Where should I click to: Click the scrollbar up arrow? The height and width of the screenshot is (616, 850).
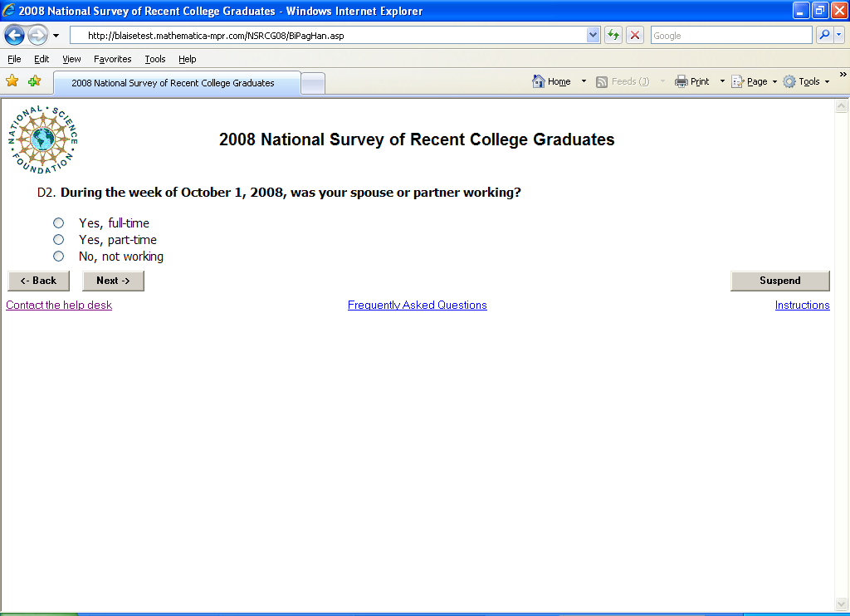(842, 106)
